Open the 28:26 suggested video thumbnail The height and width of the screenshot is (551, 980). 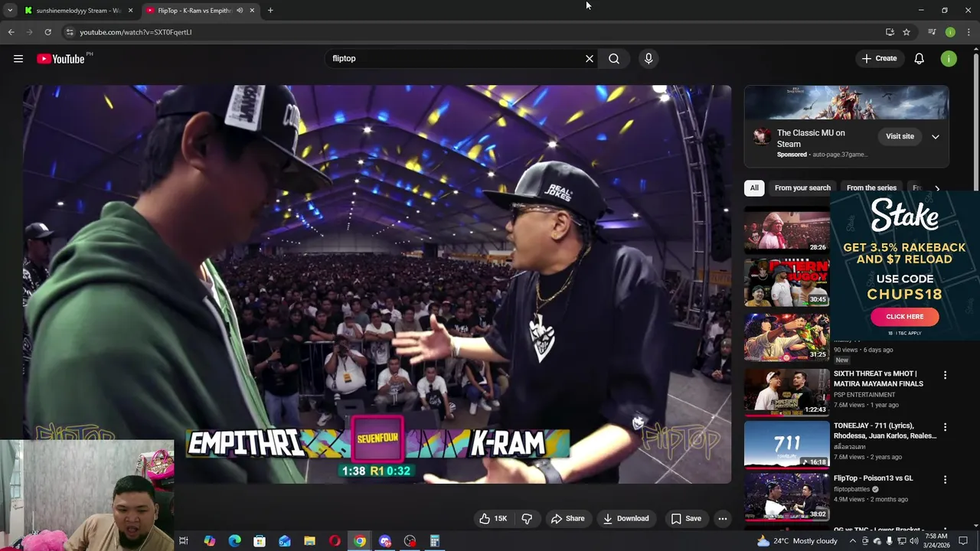pyautogui.click(x=786, y=230)
